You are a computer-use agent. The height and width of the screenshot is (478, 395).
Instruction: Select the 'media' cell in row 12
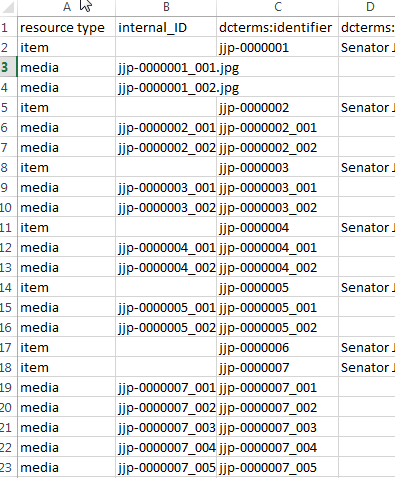coord(67,247)
